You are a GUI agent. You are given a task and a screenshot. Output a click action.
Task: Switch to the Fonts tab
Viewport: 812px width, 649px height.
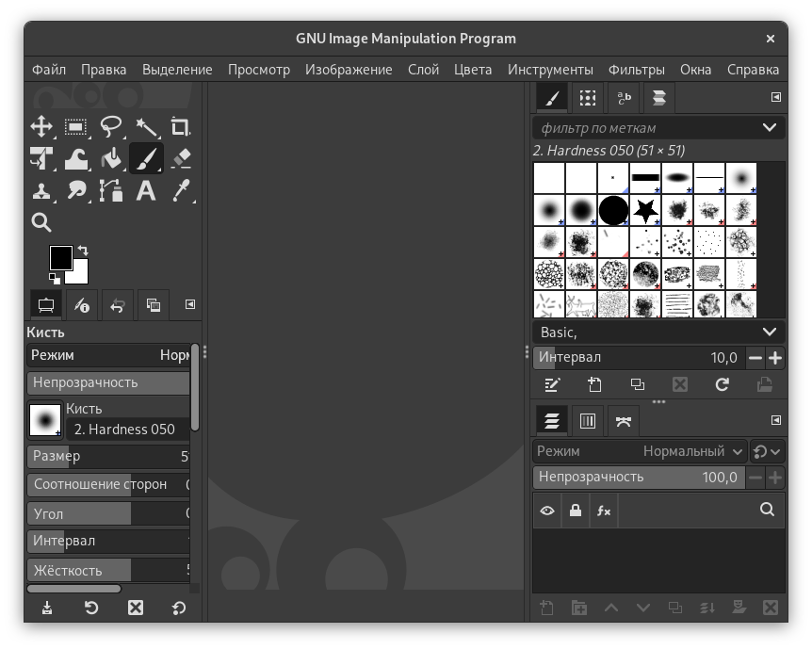[624, 97]
